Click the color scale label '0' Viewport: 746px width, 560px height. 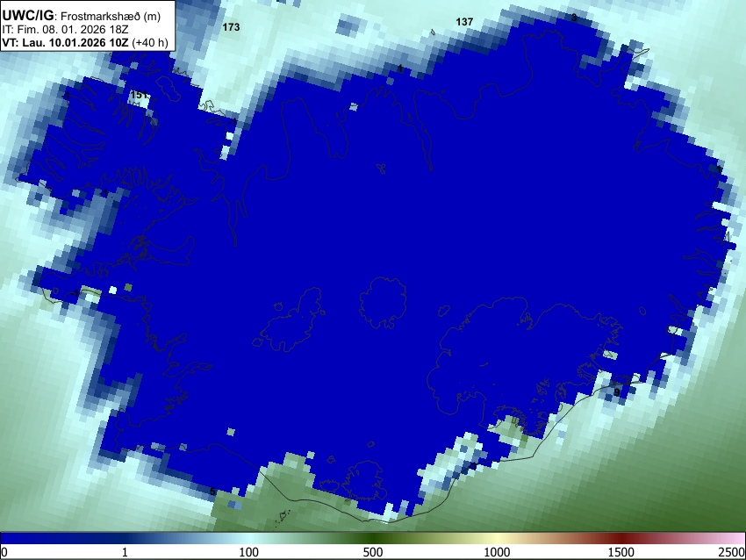coord(4,552)
